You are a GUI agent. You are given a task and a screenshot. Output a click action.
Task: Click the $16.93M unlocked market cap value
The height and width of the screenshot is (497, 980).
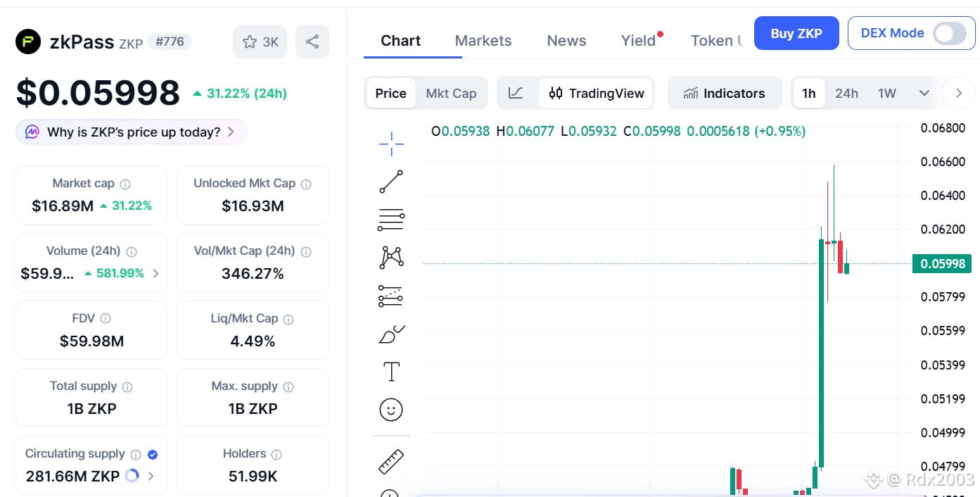pyautogui.click(x=253, y=206)
